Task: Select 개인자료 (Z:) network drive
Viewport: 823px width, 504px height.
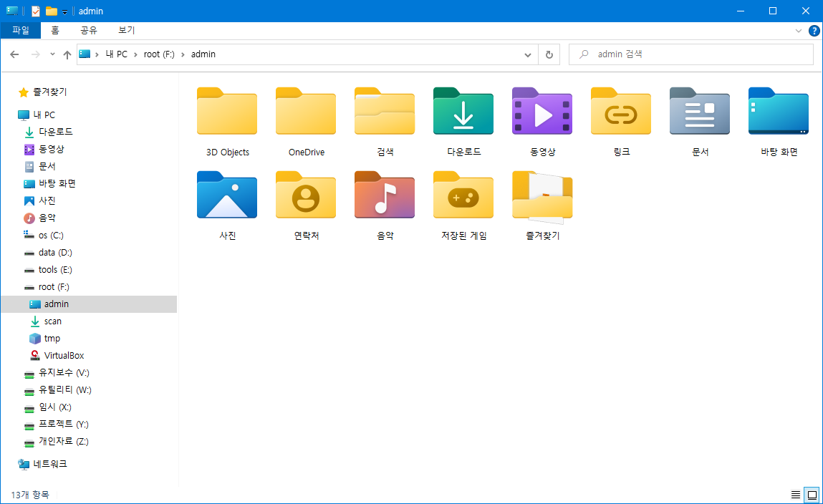Action: pyautogui.click(x=63, y=442)
